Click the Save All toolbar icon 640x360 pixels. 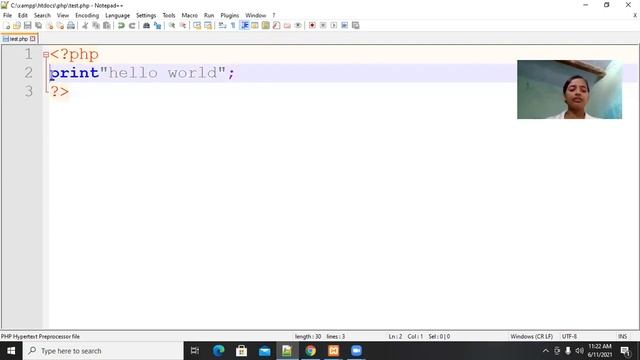[x=38, y=25]
